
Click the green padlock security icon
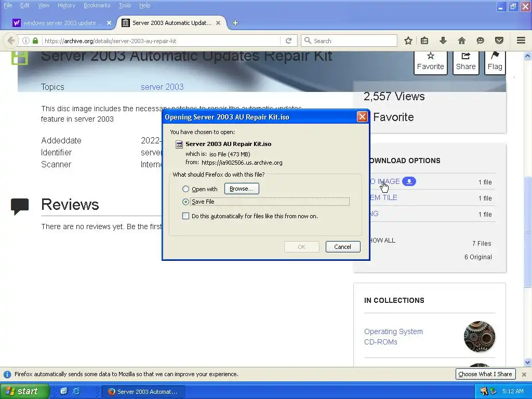click(x=35, y=41)
